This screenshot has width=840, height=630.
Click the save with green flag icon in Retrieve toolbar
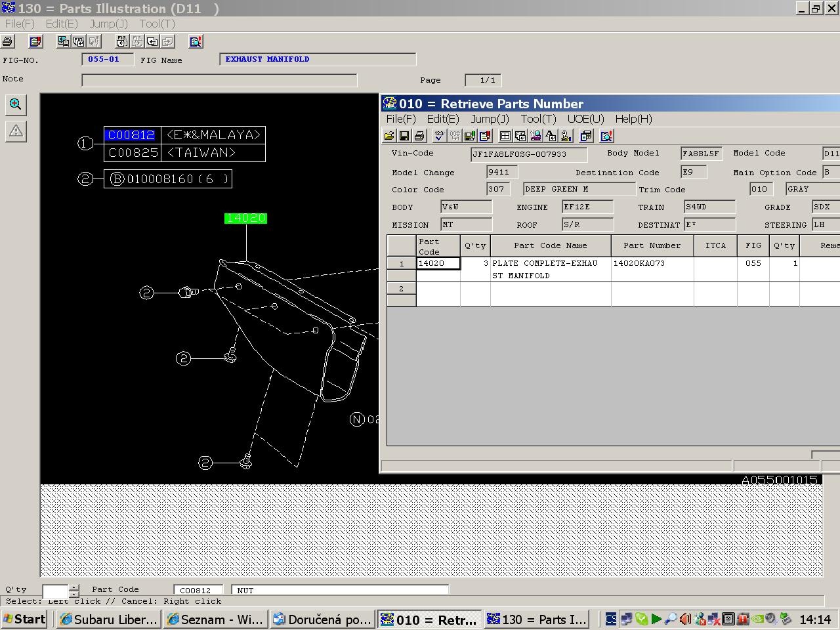coord(470,136)
